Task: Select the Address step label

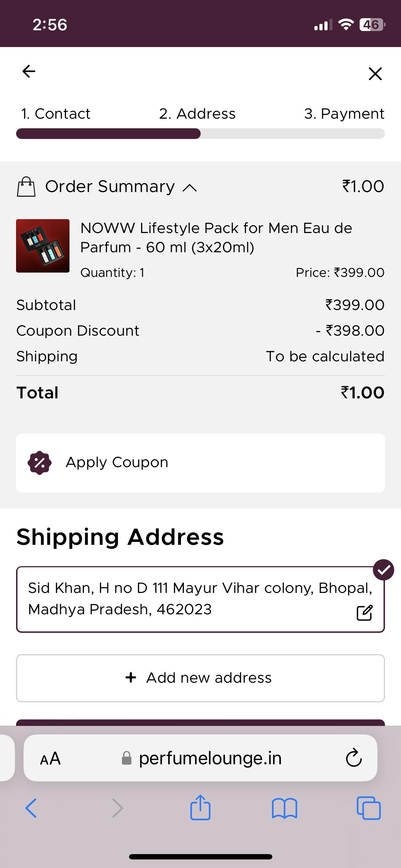Action: pos(197,114)
